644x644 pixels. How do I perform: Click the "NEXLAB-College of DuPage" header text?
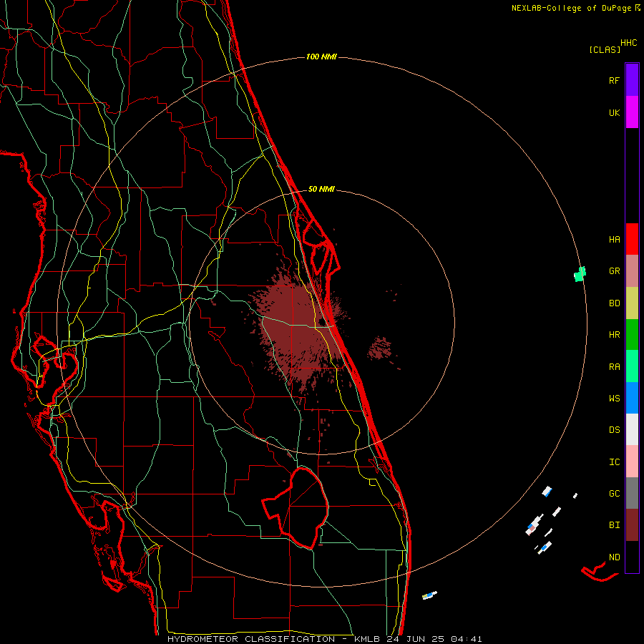click(572, 8)
